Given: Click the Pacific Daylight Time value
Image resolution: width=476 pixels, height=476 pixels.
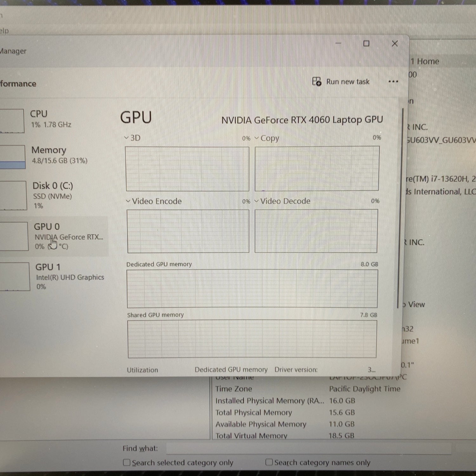Looking at the screenshot, I should [365, 389].
